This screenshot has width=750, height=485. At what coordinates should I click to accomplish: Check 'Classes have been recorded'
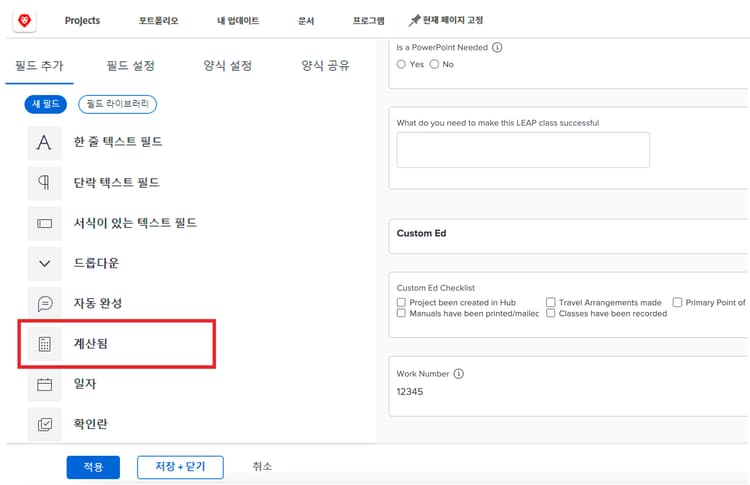click(x=551, y=313)
